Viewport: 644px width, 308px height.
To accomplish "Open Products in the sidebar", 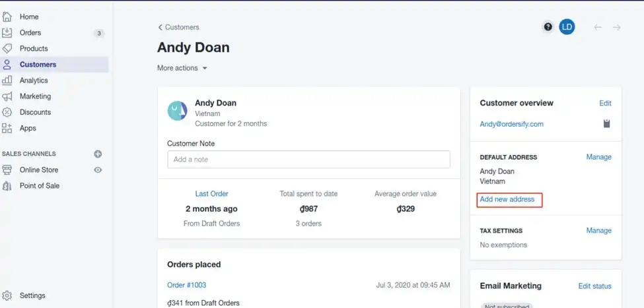I will point(34,48).
